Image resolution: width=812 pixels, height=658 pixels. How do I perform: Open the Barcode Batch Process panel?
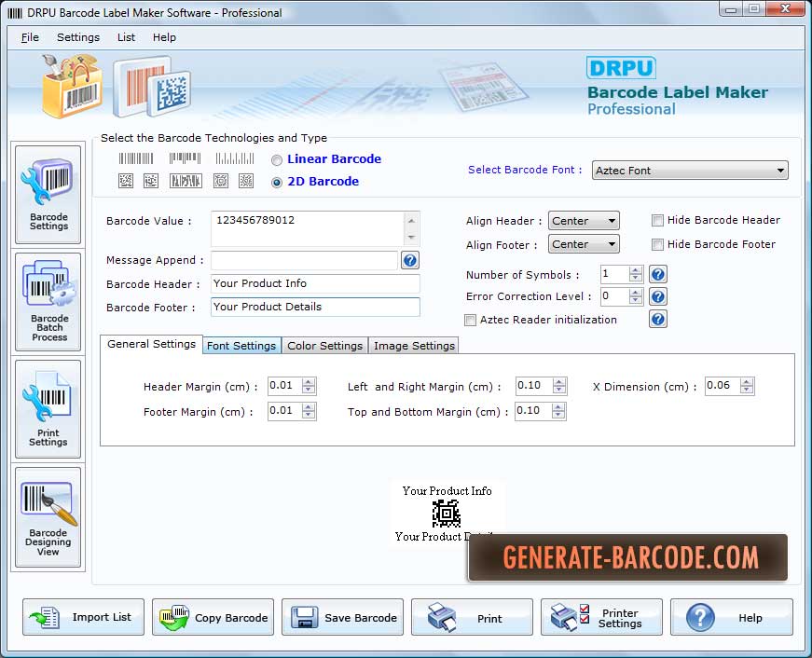click(x=48, y=302)
